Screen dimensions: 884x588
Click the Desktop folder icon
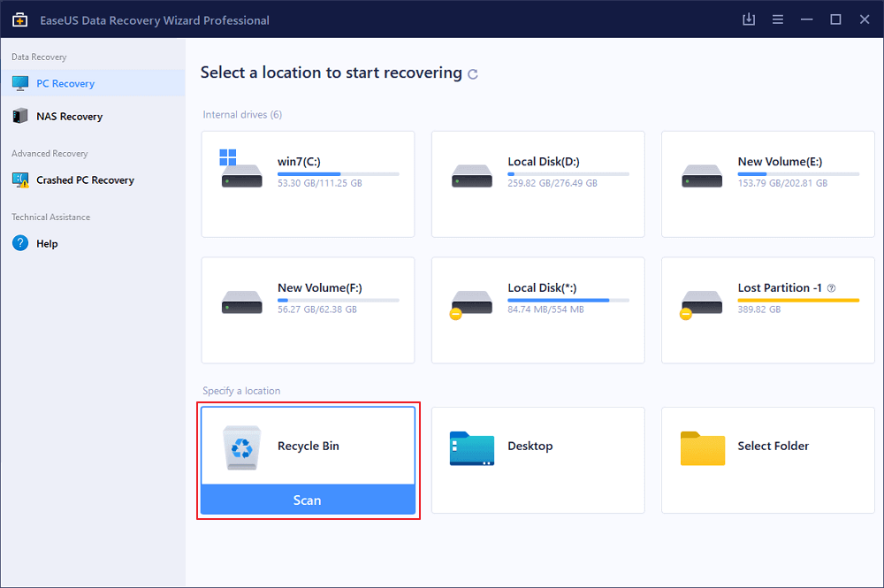(471, 447)
